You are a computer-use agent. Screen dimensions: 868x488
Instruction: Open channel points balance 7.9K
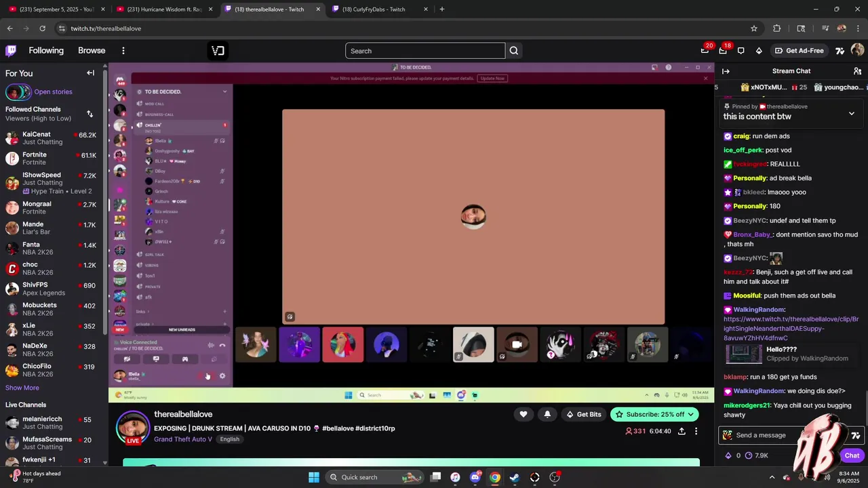[758, 455]
